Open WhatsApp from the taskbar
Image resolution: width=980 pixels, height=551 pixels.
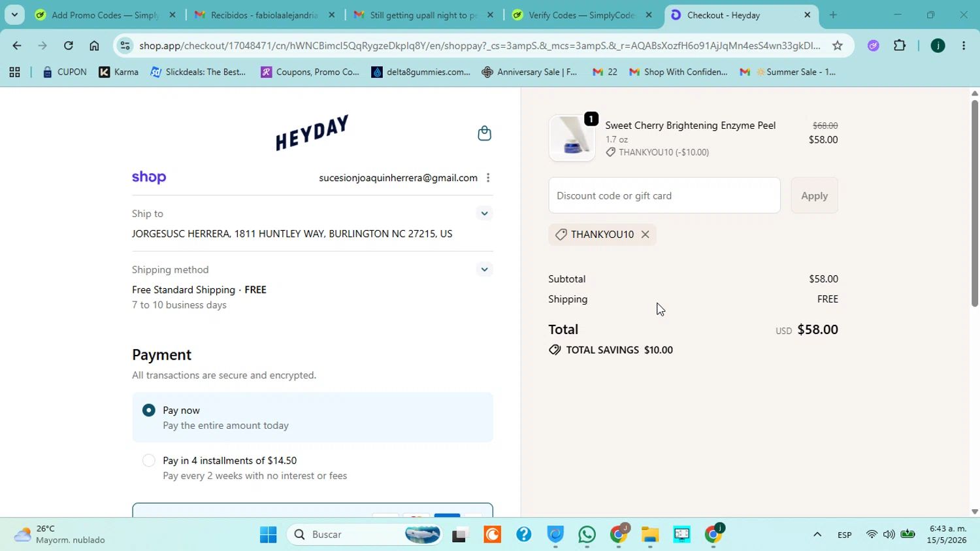[x=587, y=535]
